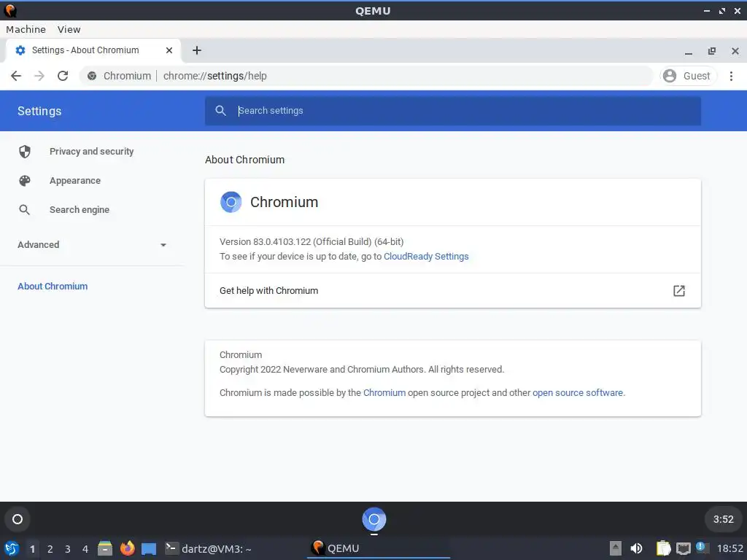The width and height of the screenshot is (747, 560).
Task: Go back using the browser back arrow
Action: [x=16, y=76]
